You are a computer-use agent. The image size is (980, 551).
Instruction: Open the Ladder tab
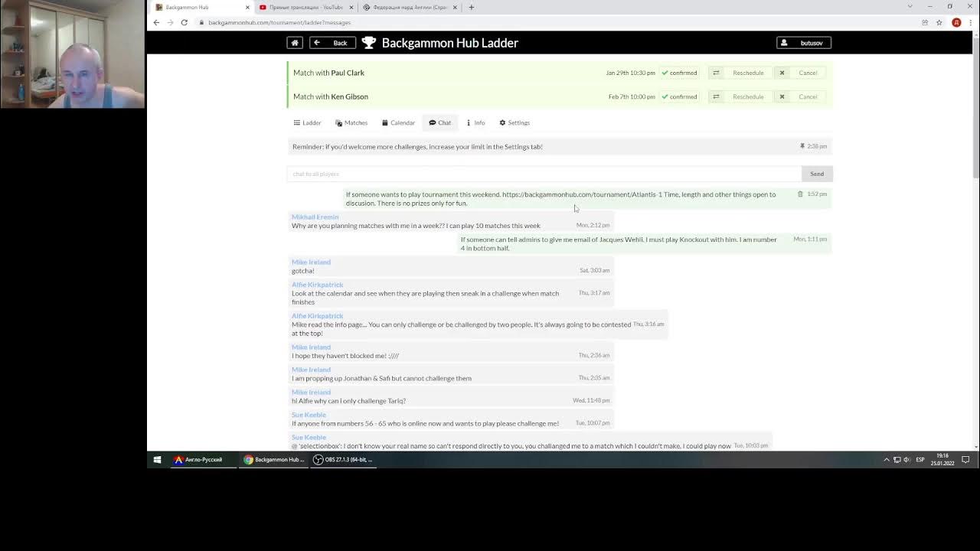307,122
